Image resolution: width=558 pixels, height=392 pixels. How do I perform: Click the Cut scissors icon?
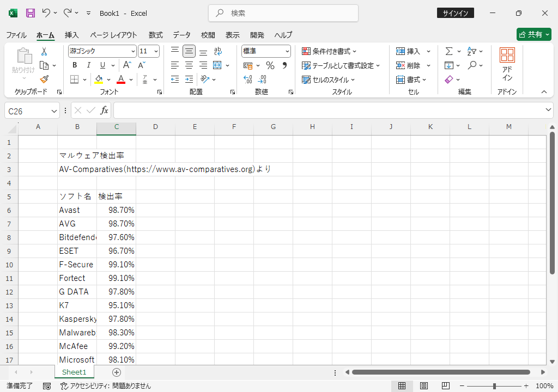click(44, 52)
